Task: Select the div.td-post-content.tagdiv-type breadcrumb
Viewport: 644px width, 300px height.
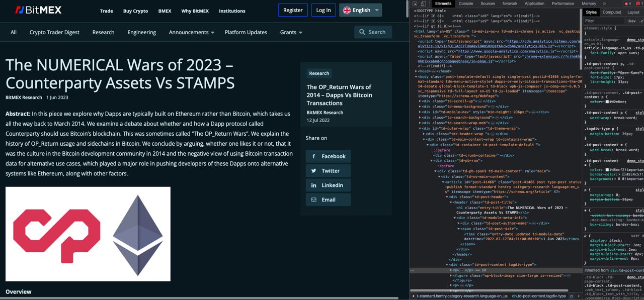Action: pos(539,296)
